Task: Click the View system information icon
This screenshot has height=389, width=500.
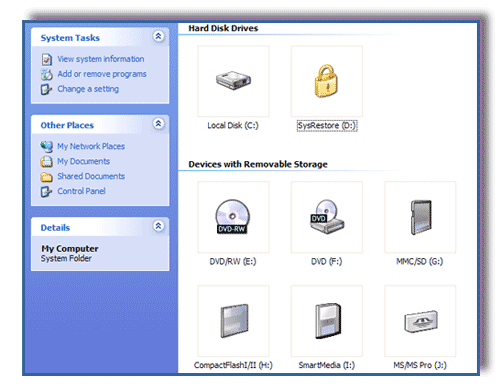Action: coord(47,59)
